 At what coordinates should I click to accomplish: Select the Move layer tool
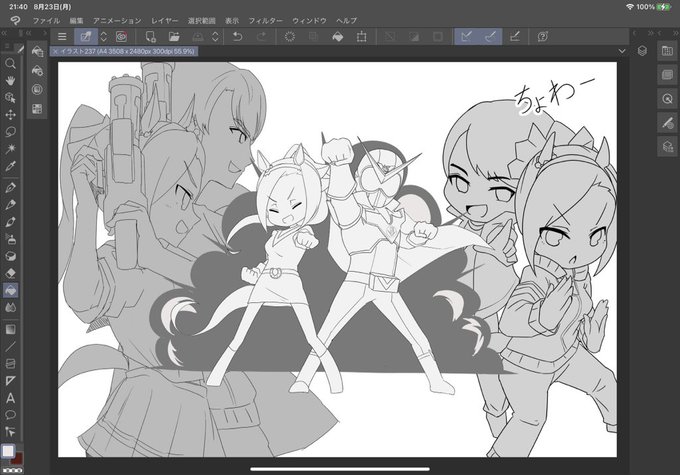pos(10,115)
